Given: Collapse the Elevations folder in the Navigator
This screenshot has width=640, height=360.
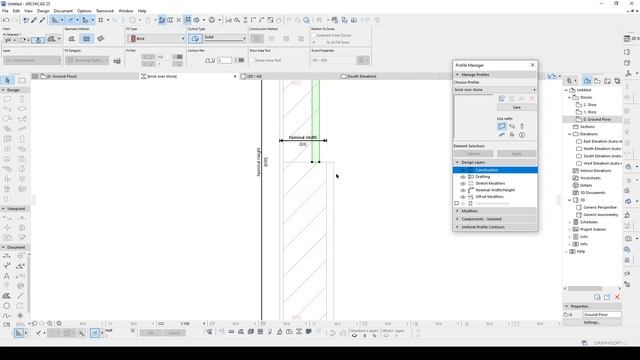Looking at the screenshot, I should point(570,134).
